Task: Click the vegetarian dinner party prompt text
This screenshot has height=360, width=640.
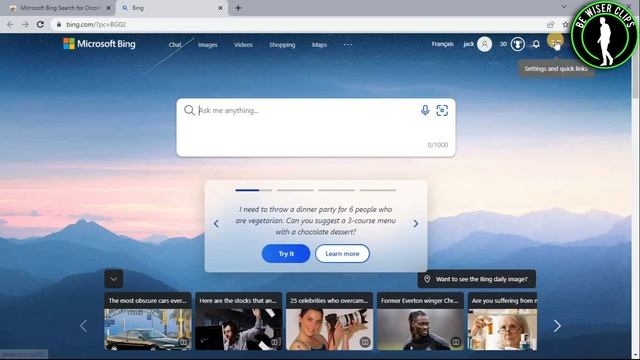Action: pyautogui.click(x=316, y=220)
